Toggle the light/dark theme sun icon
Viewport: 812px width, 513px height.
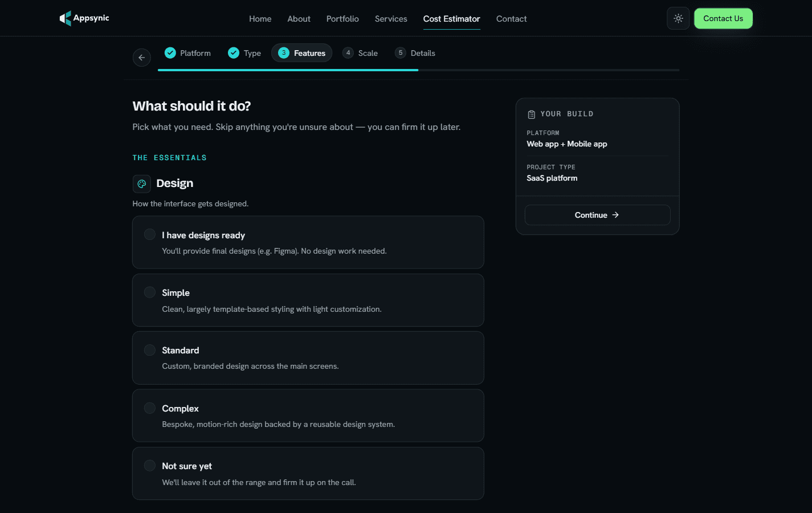click(678, 18)
